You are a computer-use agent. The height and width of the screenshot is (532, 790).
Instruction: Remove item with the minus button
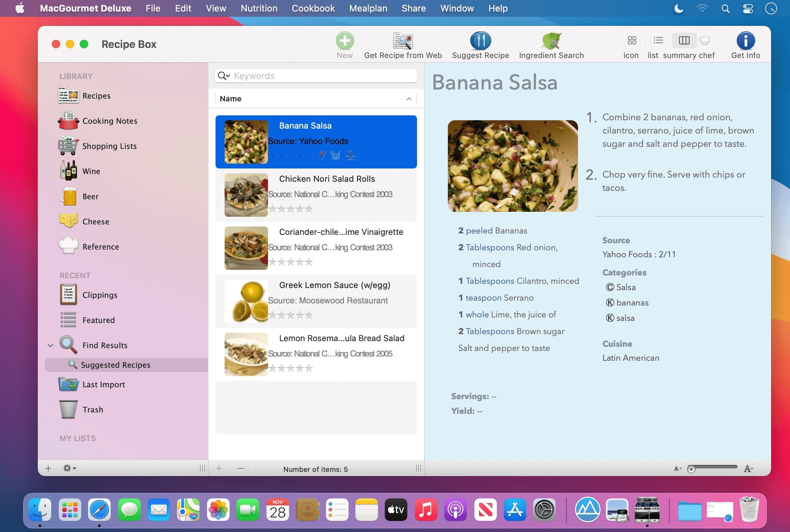[x=240, y=468]
